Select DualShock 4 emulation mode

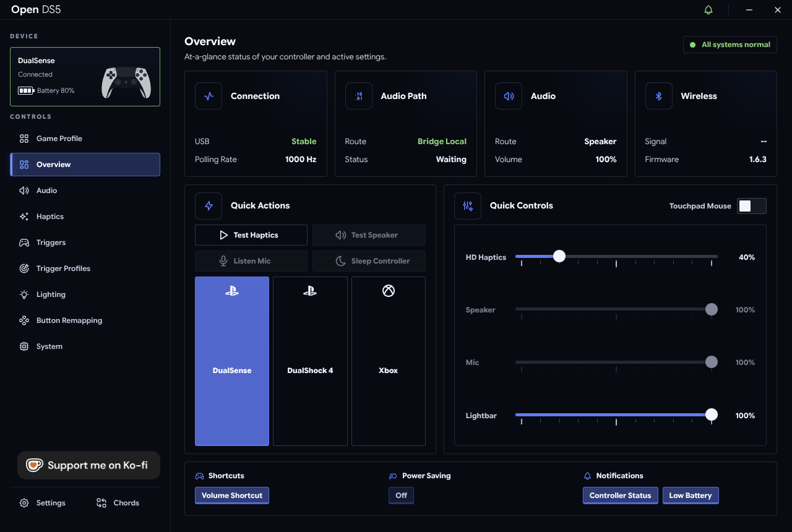pos(310,361)
